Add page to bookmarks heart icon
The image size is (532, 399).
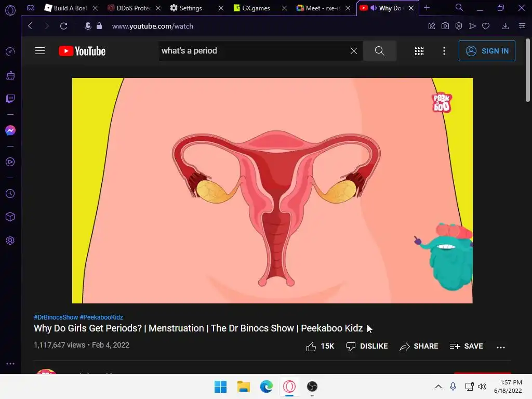[486, 26]
